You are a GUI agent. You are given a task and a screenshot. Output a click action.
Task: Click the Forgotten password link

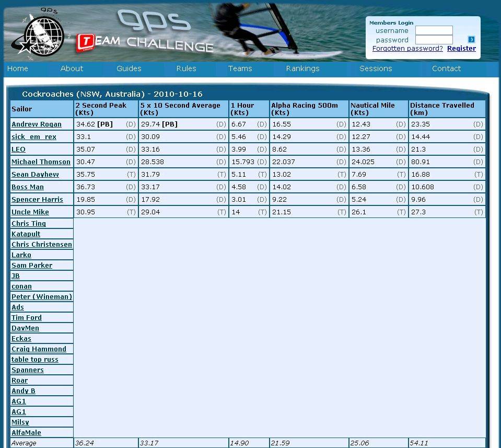tap(407, 49)
